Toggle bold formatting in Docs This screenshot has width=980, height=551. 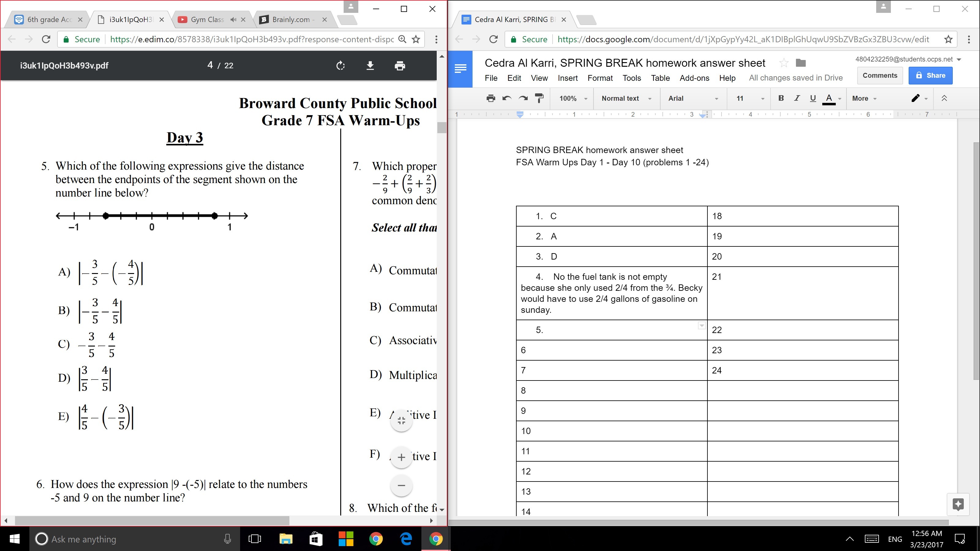click(x=781, y=99)
